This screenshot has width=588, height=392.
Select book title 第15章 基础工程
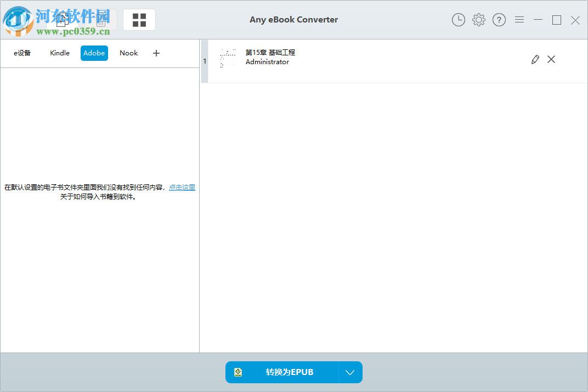[x=270, y=52]
